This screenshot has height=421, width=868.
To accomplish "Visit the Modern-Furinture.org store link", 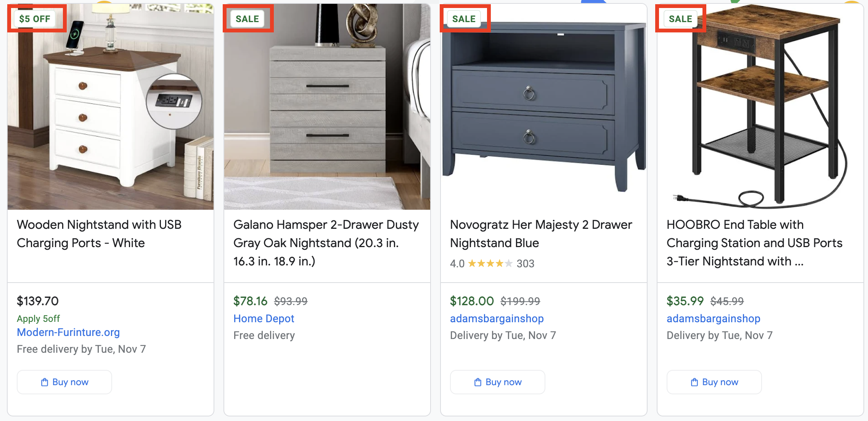I will click(x=68, y=332).
